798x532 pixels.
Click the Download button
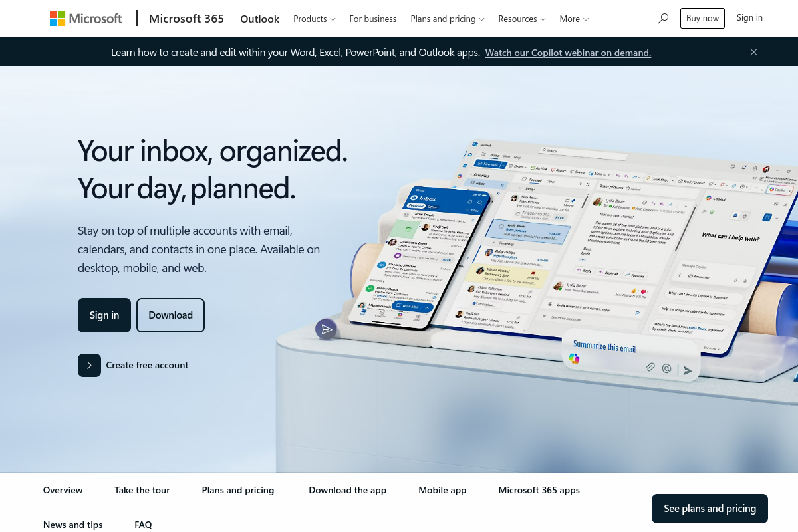[170, 315]
